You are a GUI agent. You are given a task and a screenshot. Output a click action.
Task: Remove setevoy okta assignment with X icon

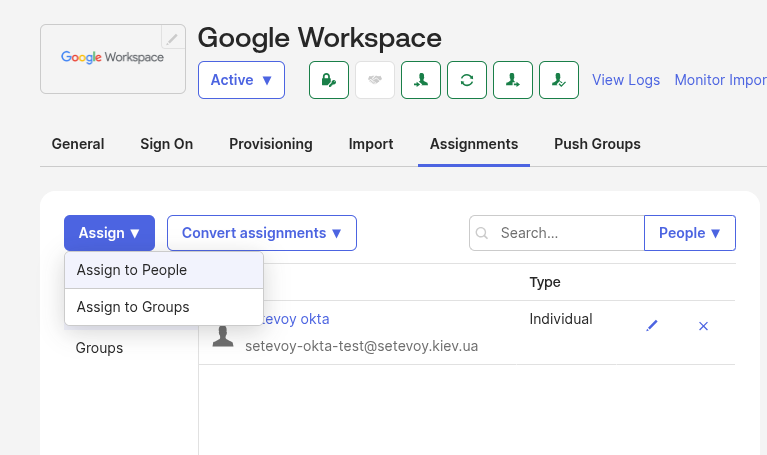[703, 326]
